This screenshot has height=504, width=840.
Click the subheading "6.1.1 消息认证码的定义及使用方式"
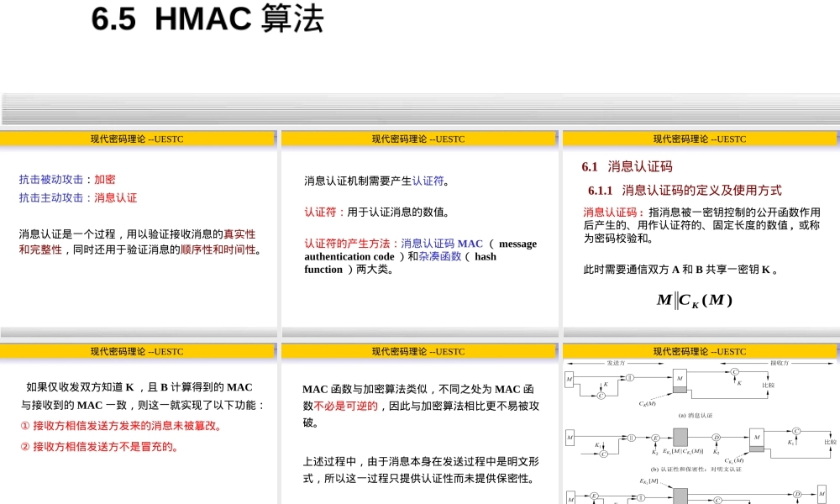point(685,190)
